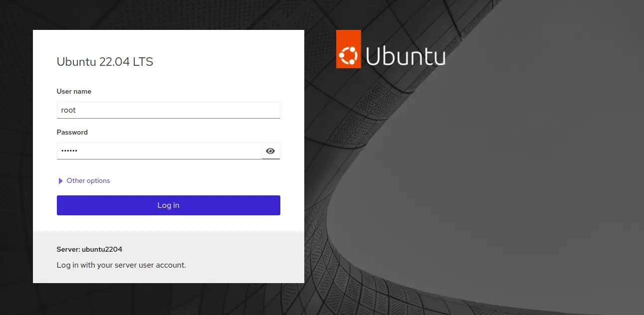Click the white Ubuntu wordmark text

pyautogui.click(x=406, y=56)
